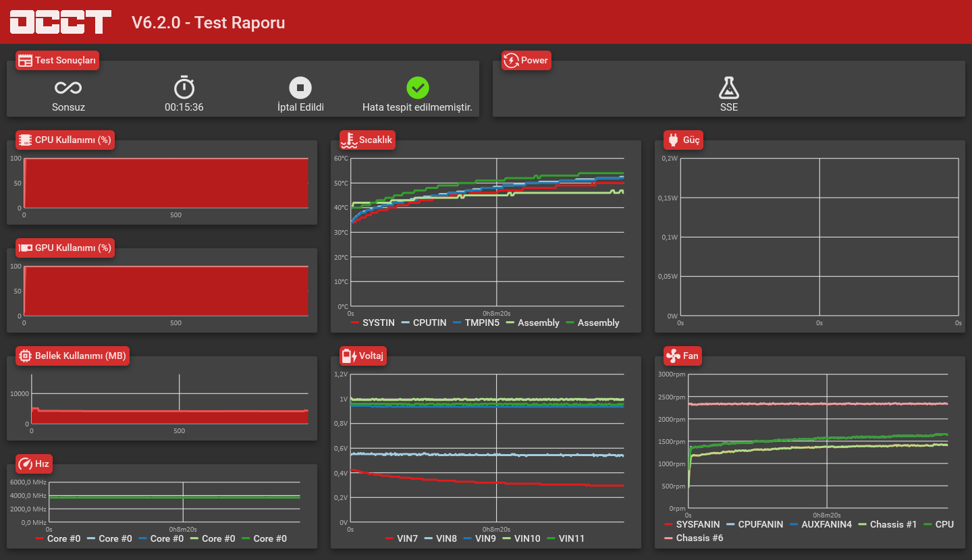Click the stop İptal Edildi icon
The image size is (972, 560).
(300, 88)
